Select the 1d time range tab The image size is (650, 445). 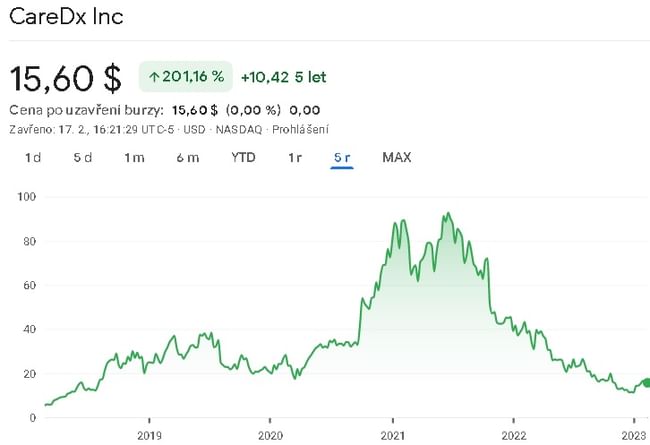pos(33,157)
